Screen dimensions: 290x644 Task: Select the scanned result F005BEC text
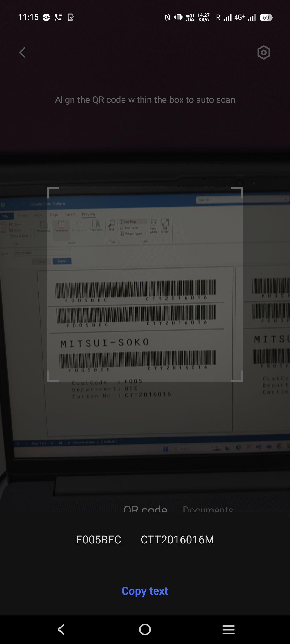tap(99, 540)
